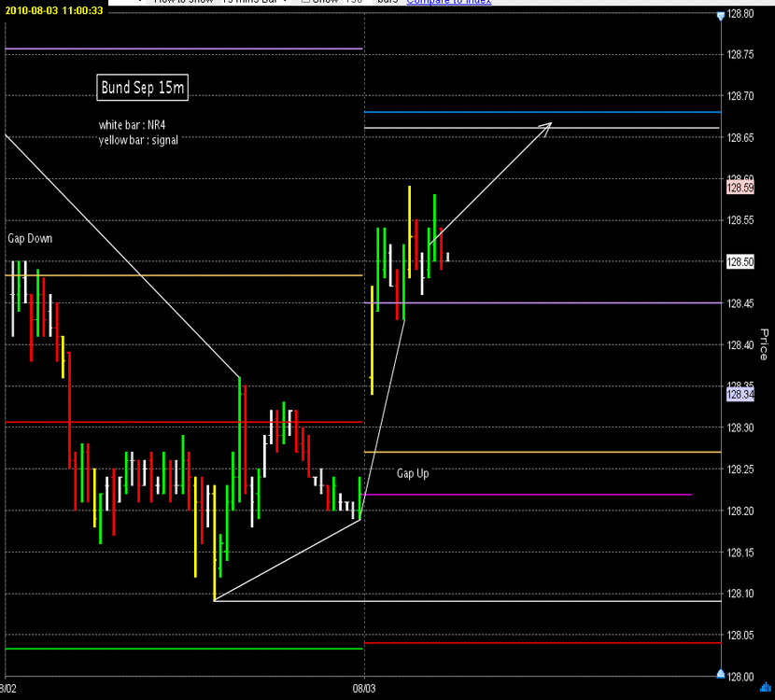Screen dimensions: 775x700
Task: Click the 08/03 date axis label
Action: pyautogui.click(x=364, y=689)
